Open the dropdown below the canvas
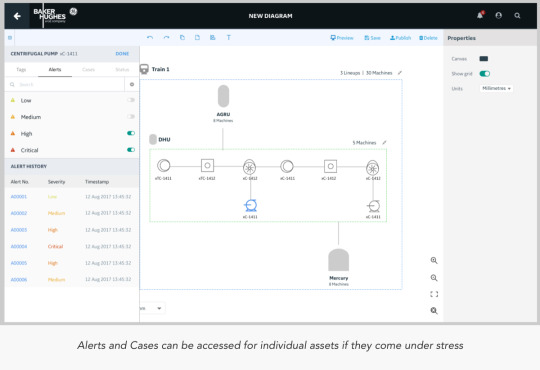Screen dimensions: 540x370 [x=153, y=308]
